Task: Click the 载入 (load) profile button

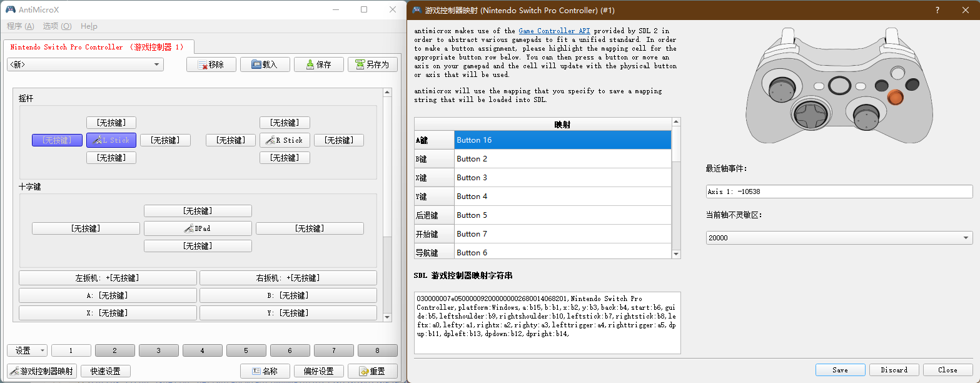Action: tap(265, 64)
